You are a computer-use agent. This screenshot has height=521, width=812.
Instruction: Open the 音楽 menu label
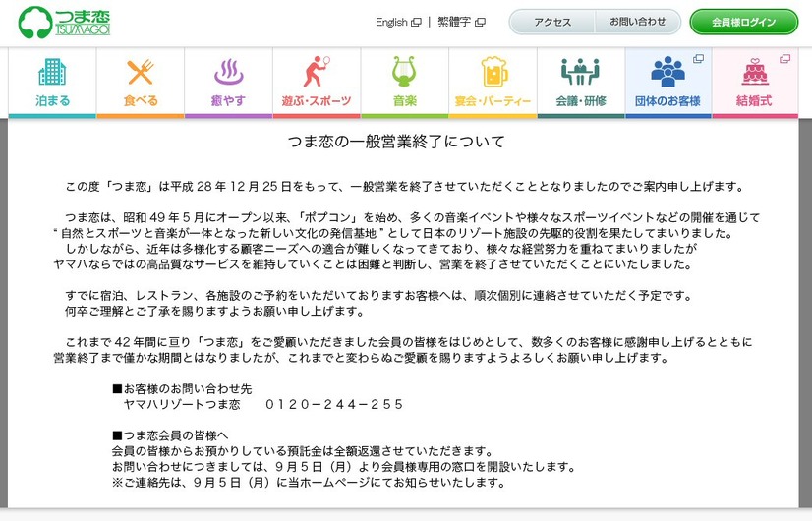(404, 101)
